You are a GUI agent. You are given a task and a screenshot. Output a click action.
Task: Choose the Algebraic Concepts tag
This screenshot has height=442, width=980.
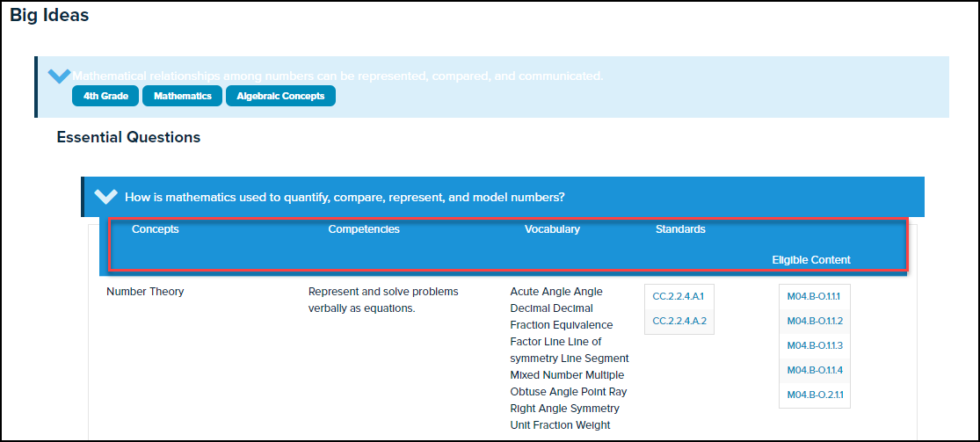click(x=280, y=96)
